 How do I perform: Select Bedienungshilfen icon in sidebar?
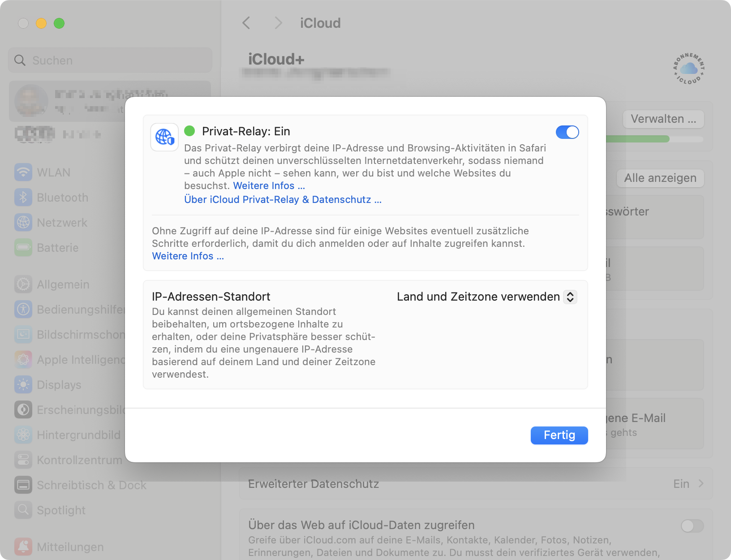23,309
